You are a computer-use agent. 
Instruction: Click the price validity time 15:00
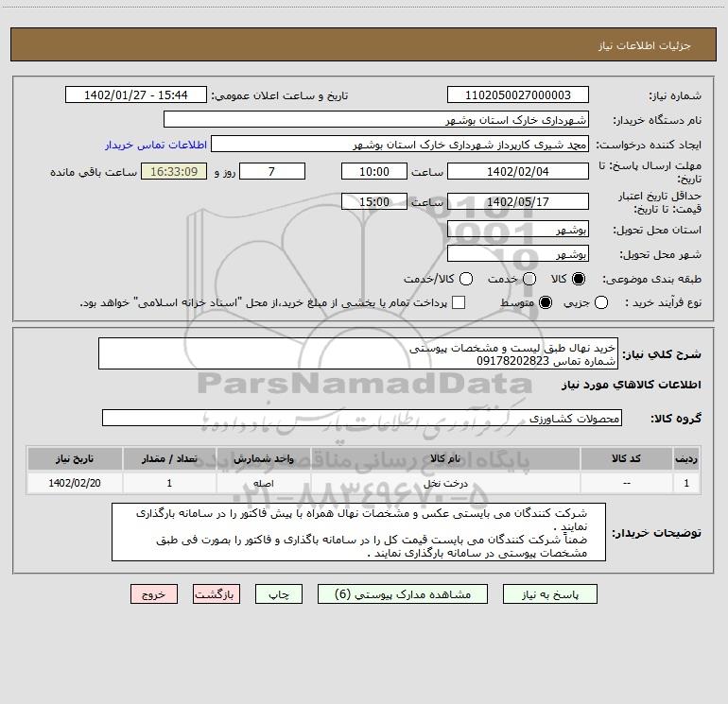click(x=374, y=202)
